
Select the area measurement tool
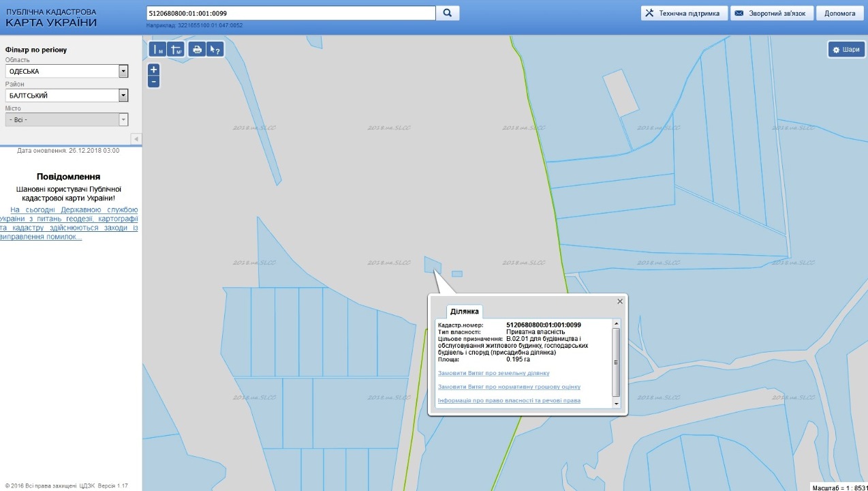click(x=176, y=49)
